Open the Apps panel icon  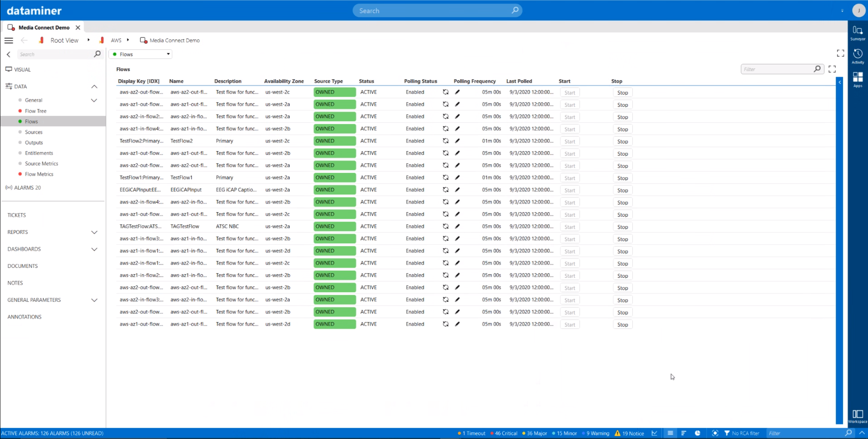point(858,79)
